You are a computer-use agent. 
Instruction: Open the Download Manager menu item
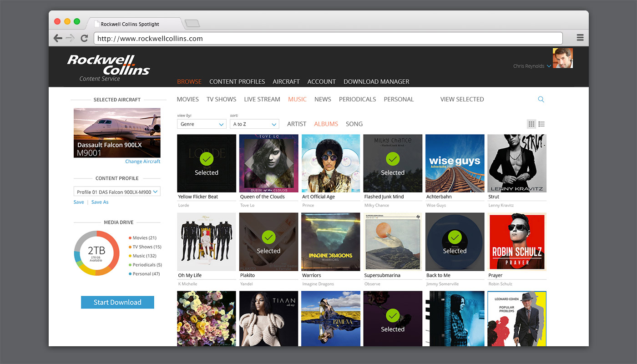(376, 81)
